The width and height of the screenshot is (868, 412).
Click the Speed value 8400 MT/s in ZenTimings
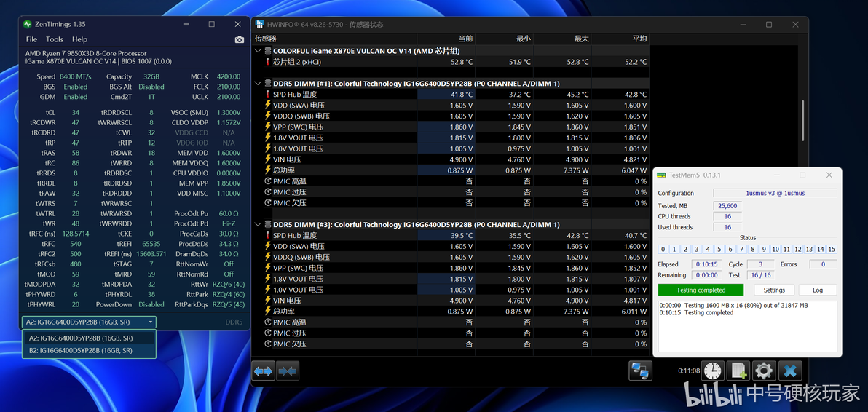(75, 77)
